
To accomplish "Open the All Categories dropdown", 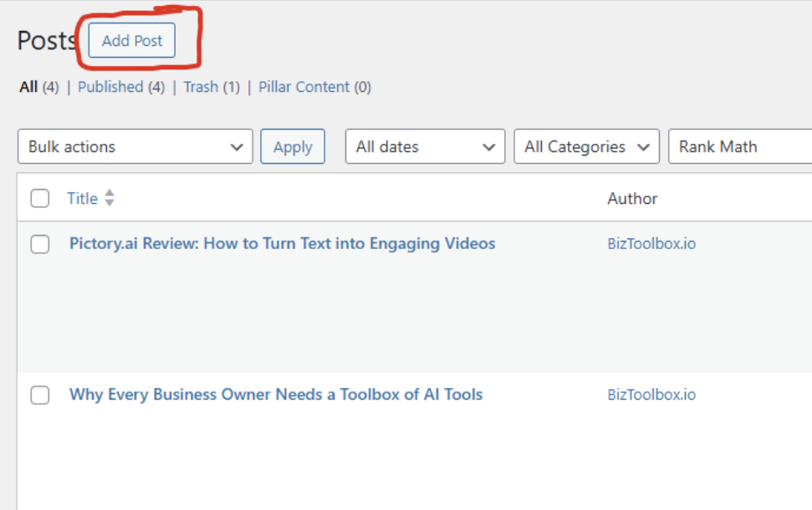I will [x=586, y=146].
